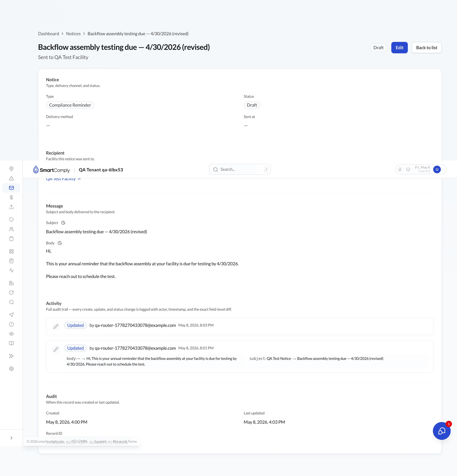
Task: View Body field history clock icon
Action: (x=60, y=243)
